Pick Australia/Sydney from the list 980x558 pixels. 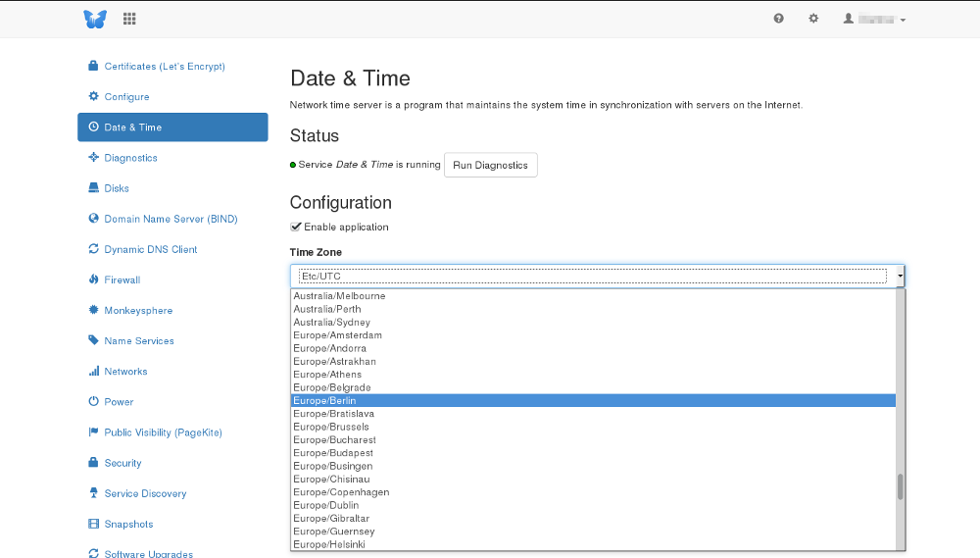pos(593,322)
